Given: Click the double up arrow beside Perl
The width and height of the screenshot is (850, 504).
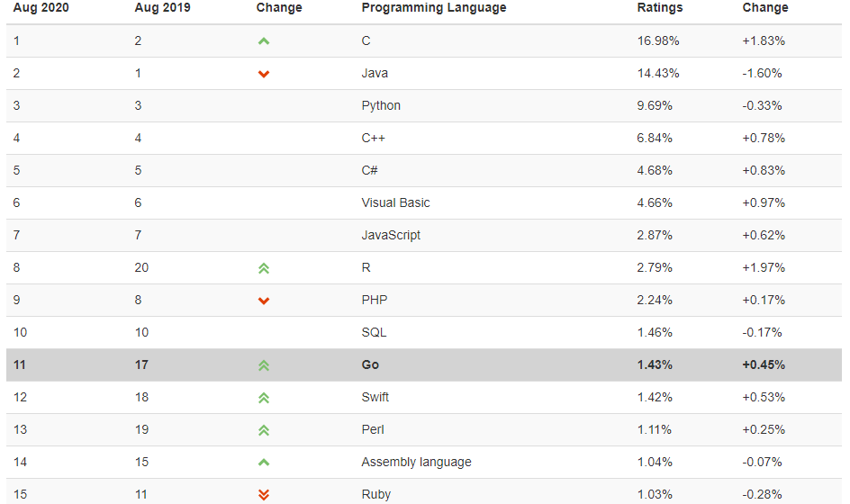Looking at the screenshot, I should (x=264, y=430).
